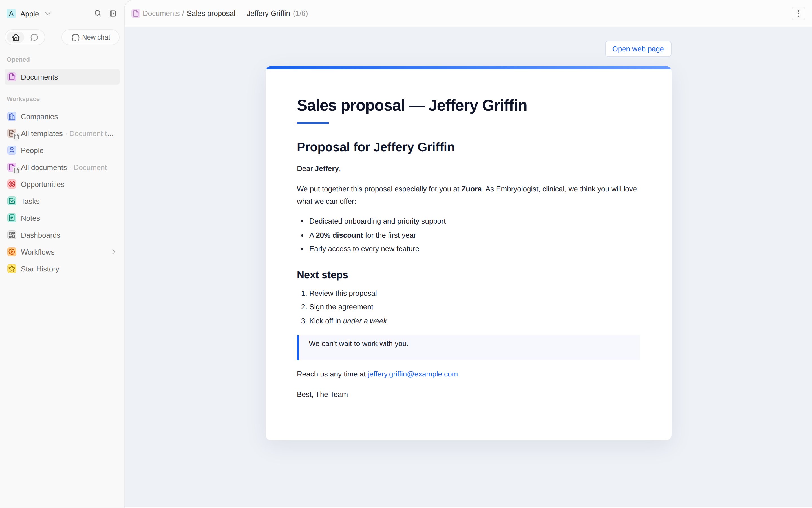Click the Notes icon
812x508 pixels.
12,218
